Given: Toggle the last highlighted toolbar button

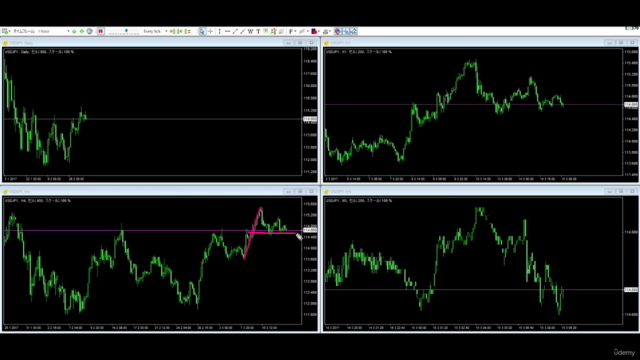Looking at the screenshot, I should coord(354,31).
